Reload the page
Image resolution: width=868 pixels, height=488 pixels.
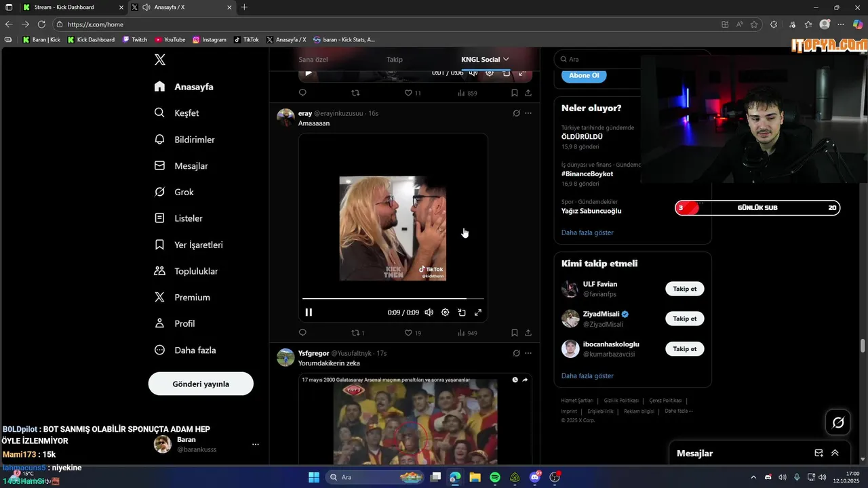(41, 24)
